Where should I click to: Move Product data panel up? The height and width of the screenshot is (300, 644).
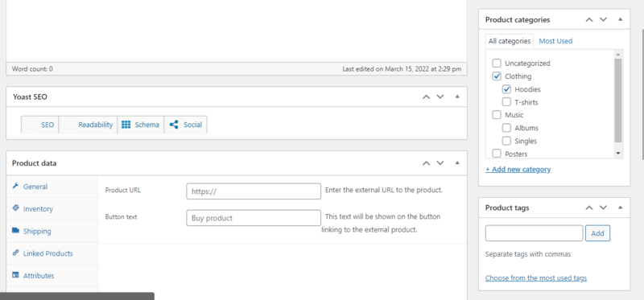click(427, 163)
